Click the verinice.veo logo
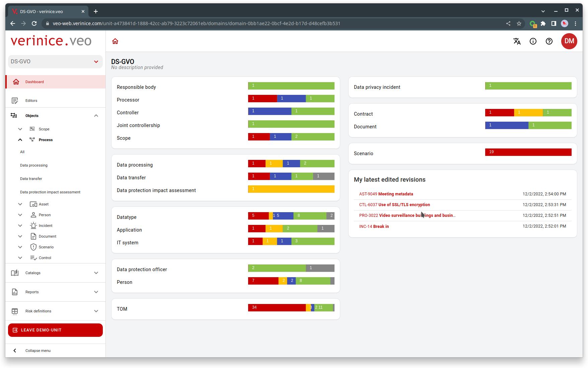The image size is (588, 368). [x=51, y=41]
